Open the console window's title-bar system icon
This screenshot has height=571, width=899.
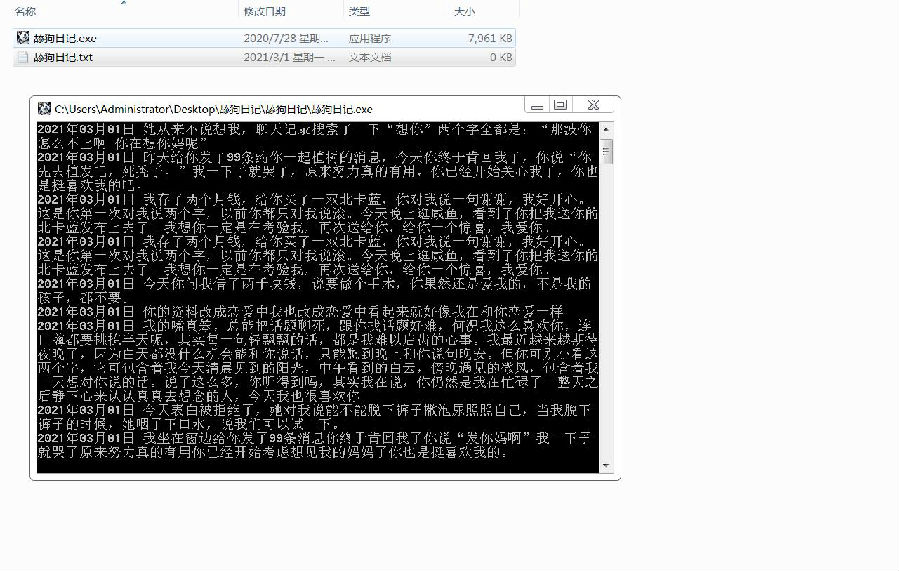point(44,108)
